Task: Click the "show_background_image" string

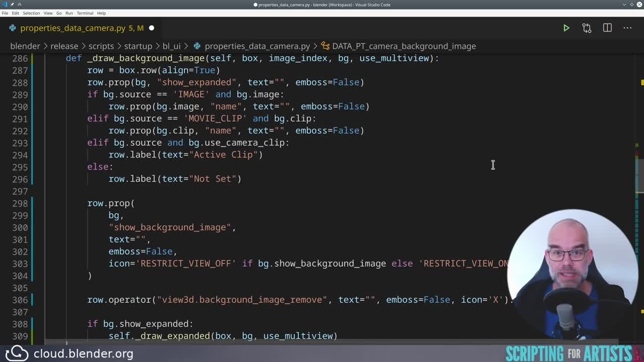Action: pyautogui.click(x=170, y=227)
